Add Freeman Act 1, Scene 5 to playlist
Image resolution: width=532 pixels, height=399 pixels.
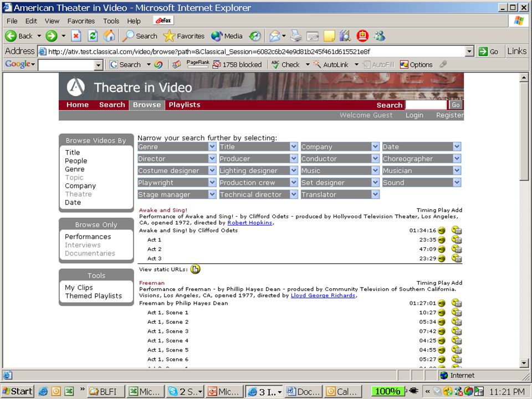[x=457, y=350]
